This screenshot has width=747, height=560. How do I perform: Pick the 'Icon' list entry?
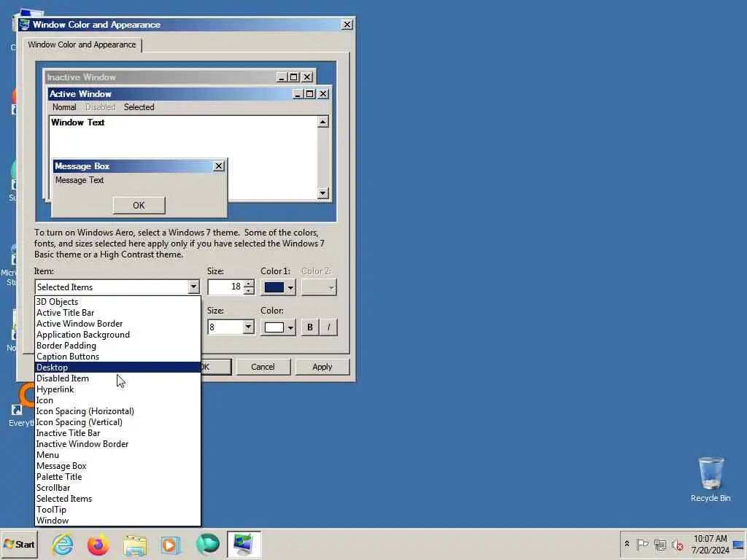[x=117, y=400]
